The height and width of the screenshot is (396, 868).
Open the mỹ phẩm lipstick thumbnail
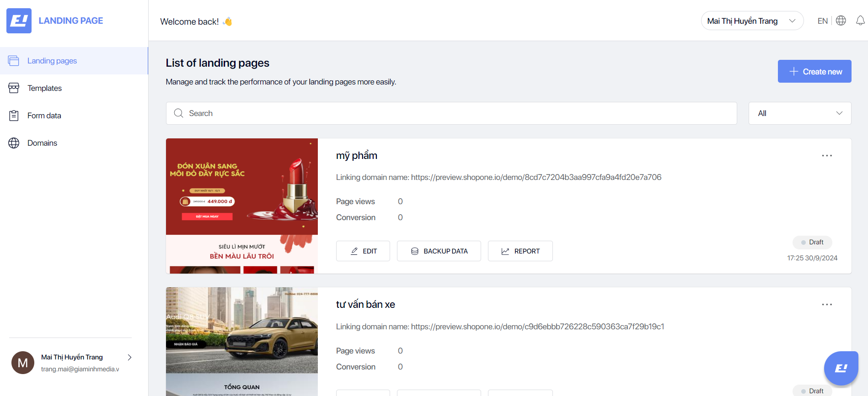pos(241,206)
